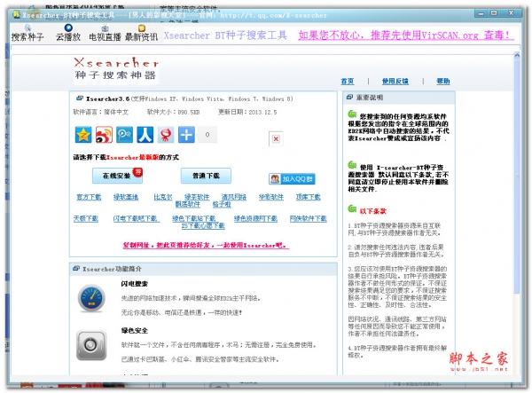The width and height of the screenshot is (532, 393).
Task: Close the Xsearcher window
Action: coord(511,13)
